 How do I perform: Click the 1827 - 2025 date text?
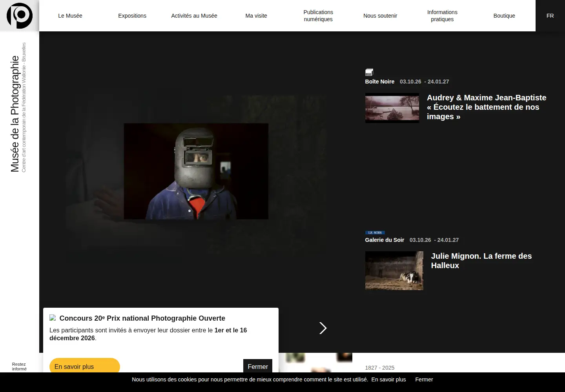click(380, 368)
